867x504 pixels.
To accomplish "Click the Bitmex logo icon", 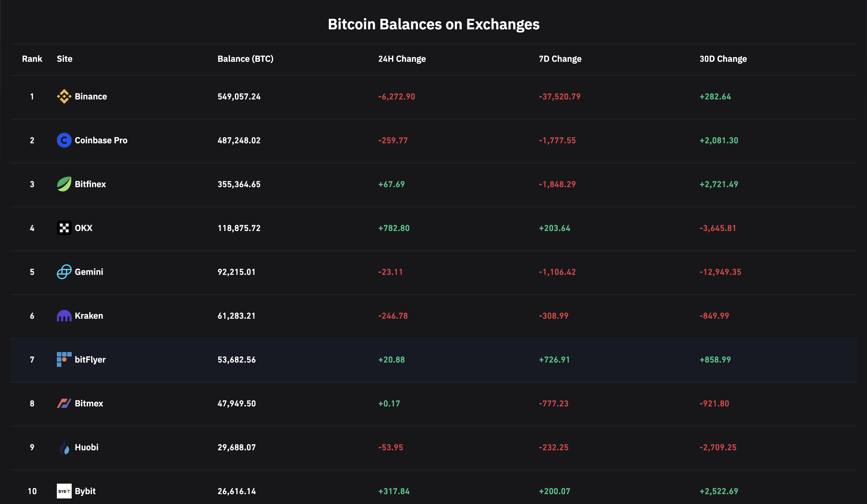I will pyautogui.click(x=64, y=403).
